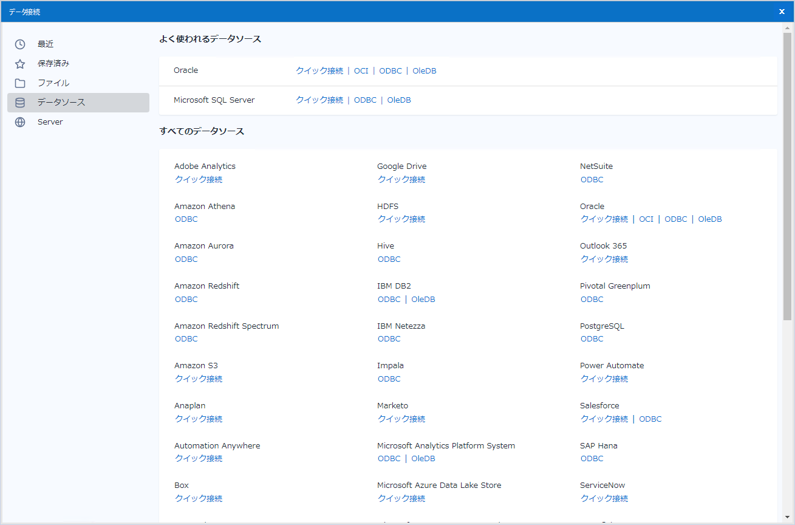
Task: Choose ODBC under Amazon Aurora
Action: [x=186, y=259]
